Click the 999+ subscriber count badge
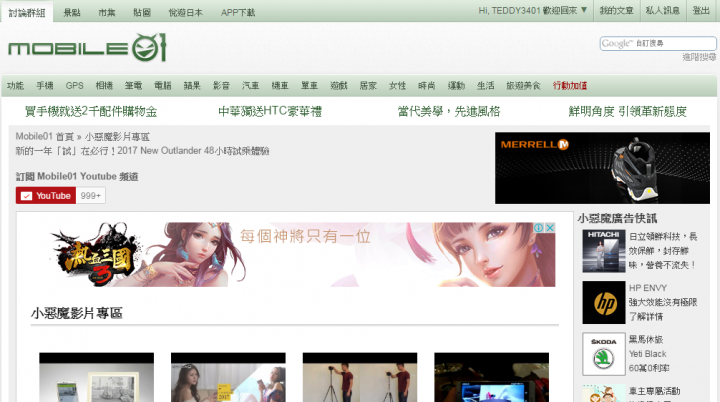720x402 pixels. coord(91,196)
